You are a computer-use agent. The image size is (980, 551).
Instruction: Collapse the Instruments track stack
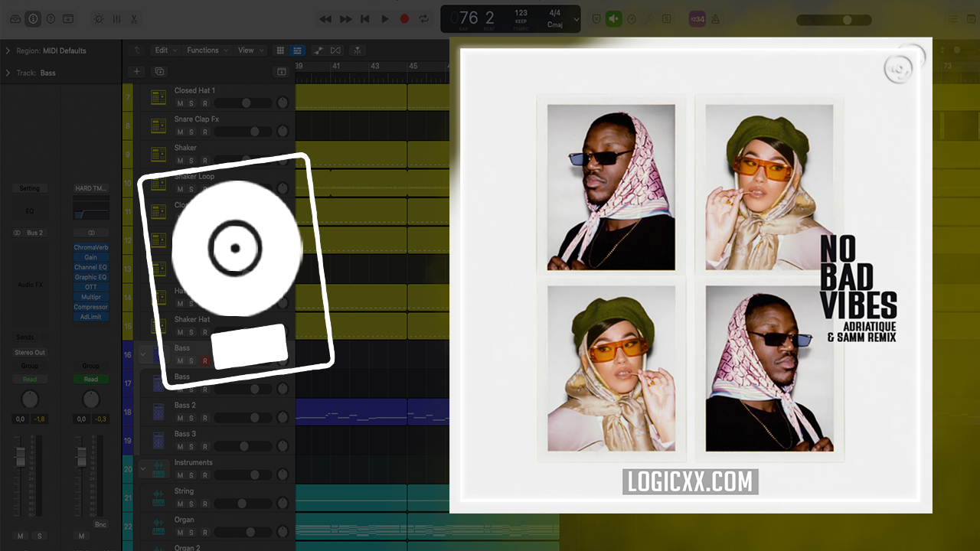142,468
